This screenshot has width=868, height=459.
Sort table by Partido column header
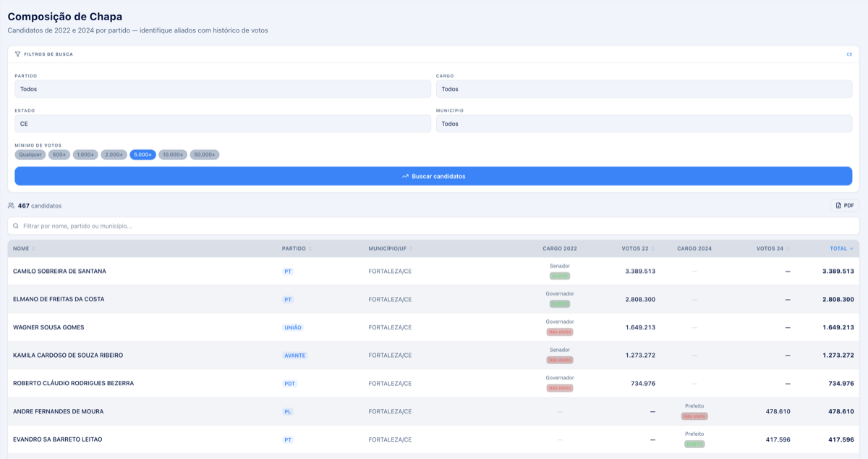[x=294, y=248]
